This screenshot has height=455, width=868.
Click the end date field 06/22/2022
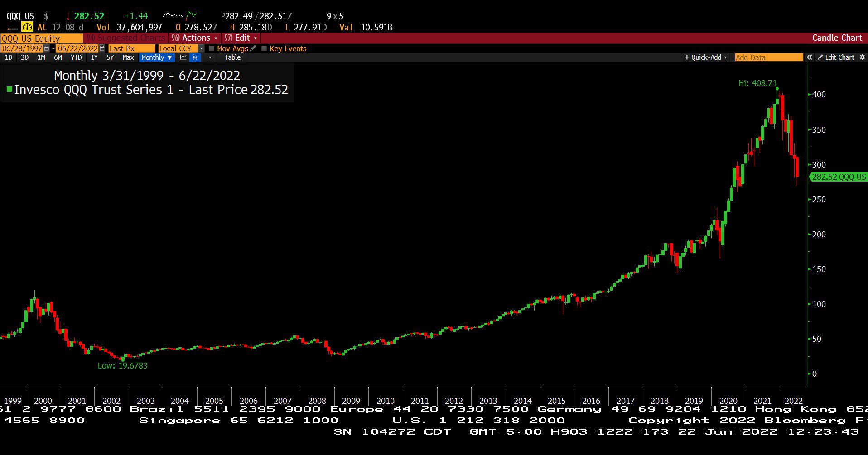click(x=77, y=48)
